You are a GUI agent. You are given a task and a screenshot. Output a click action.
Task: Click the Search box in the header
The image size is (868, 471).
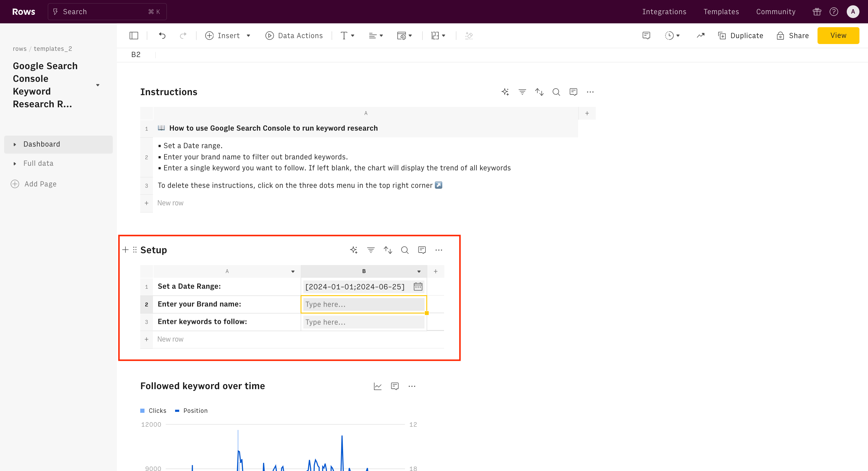107,12
